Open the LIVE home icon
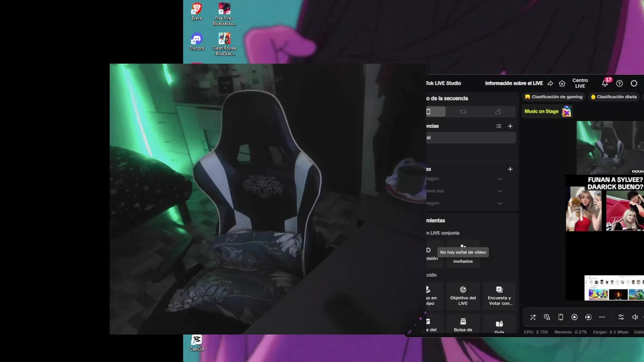Image resolution: width=644 pixels, height=362 pixels. tap(562, 83)
